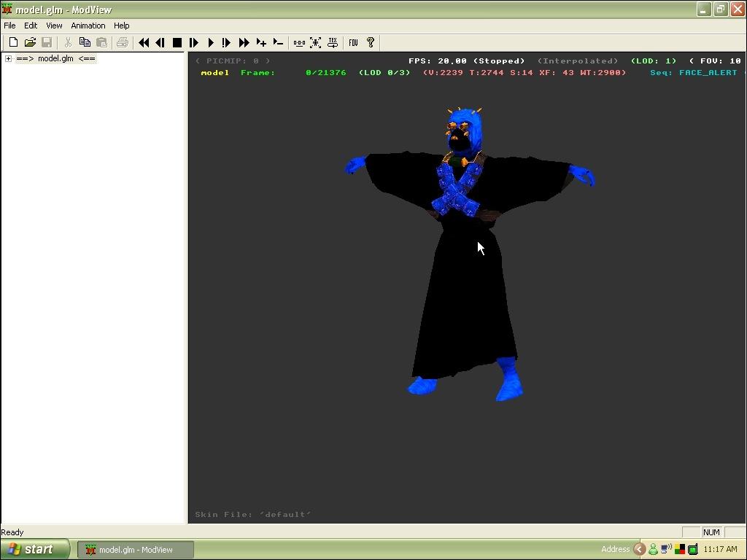Expand hidden system tray icons
The width and height of the screenshot is (747, 560).
[x=639, y=550]
